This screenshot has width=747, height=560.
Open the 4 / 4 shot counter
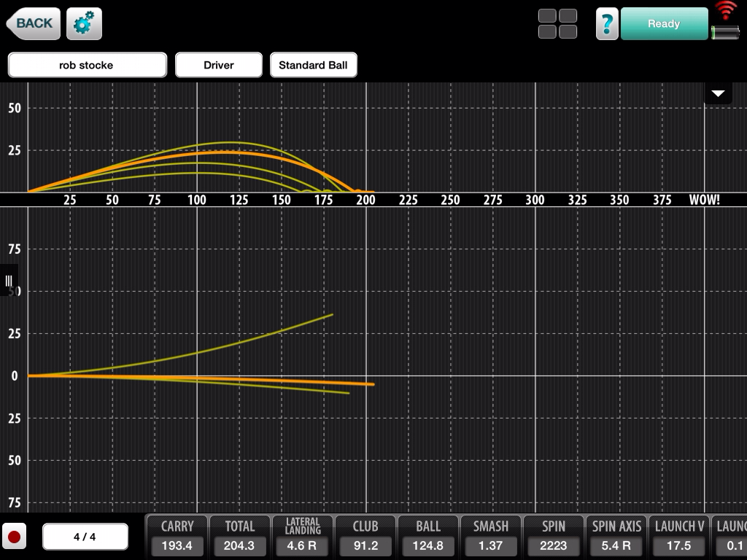(85, 537)
